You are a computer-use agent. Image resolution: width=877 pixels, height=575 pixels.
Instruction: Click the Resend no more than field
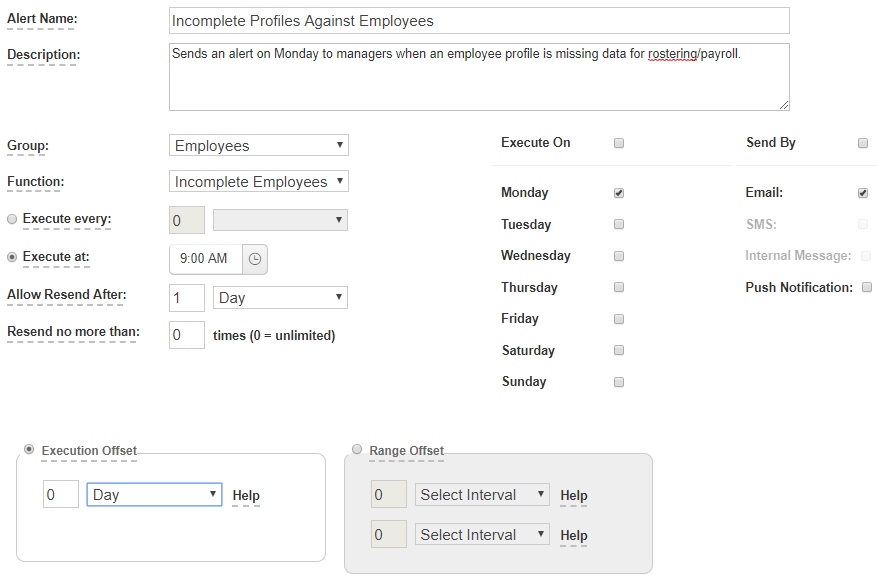pyautogui.click(x=187, y=335)
